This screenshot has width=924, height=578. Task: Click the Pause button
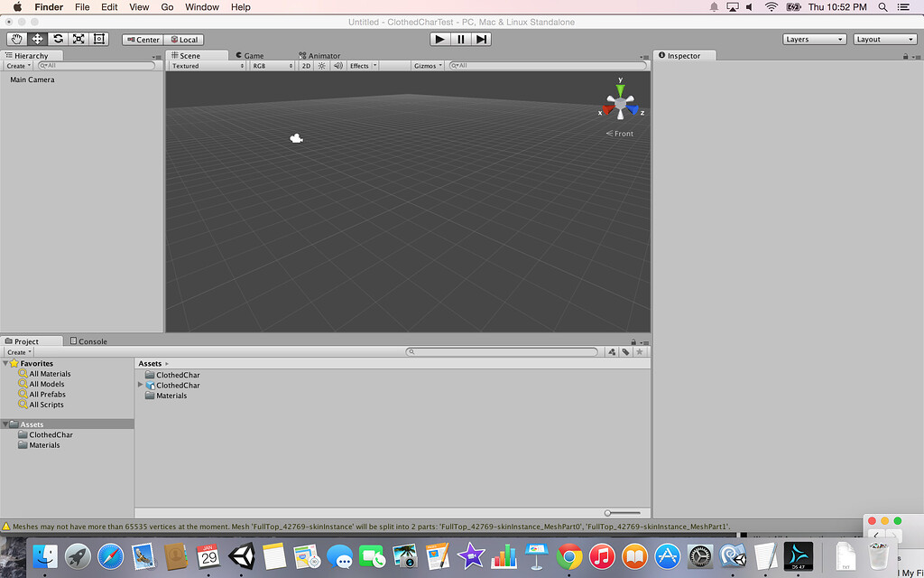tap(460, 39)
